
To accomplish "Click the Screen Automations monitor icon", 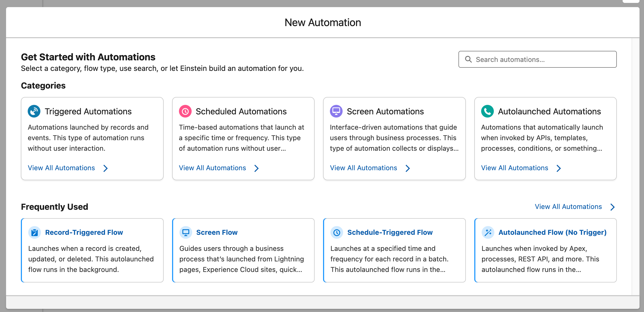I will pyautogui.click(x=336, y=111).
